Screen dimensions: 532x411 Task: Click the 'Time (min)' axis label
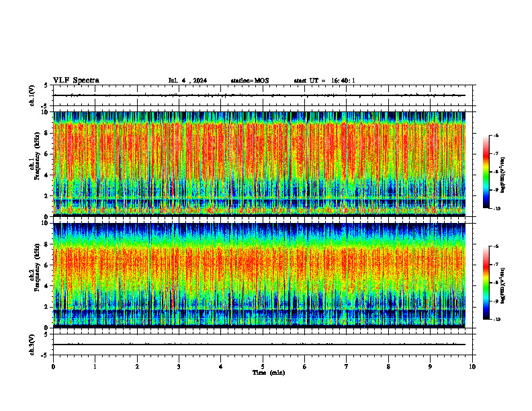(x=269, y=373)
